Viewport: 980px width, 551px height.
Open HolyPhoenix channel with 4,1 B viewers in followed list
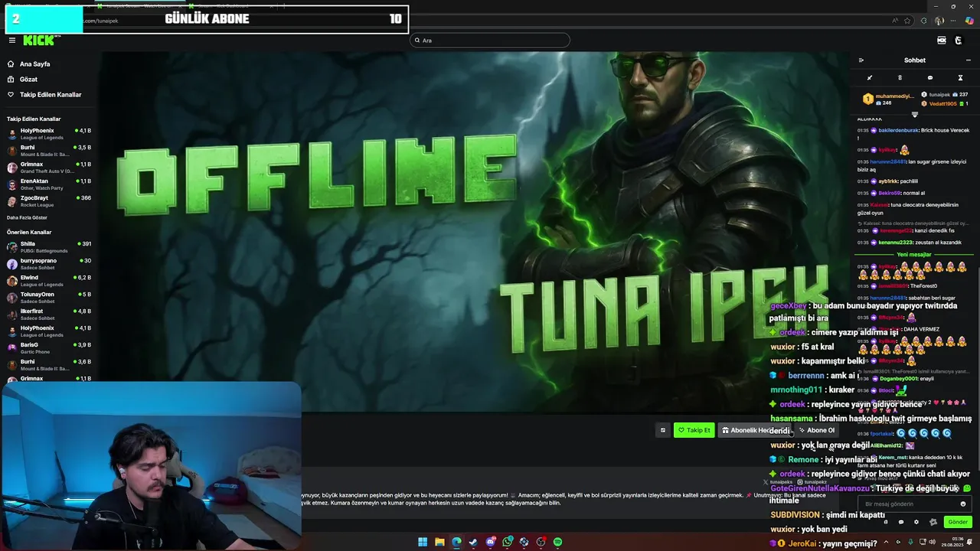tap(49, 133)
